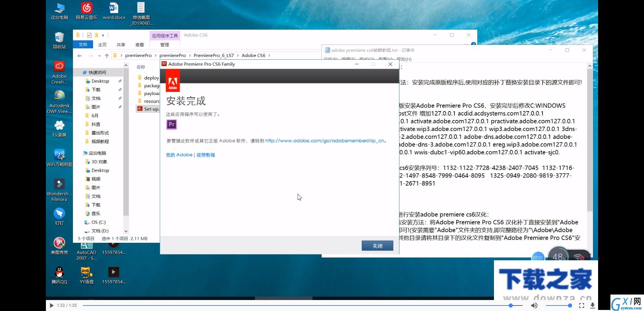Select 视频教程 folder in the navigation tree
Screen dimensions: 644x311
pos(100,141)
